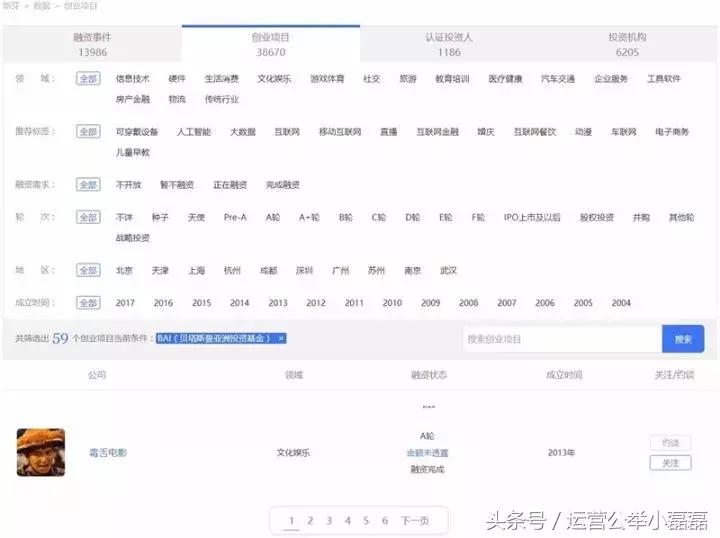Viewport: 720px width, 538px height.
Task: Go to page 2 of results
Action: pos(310,521)
